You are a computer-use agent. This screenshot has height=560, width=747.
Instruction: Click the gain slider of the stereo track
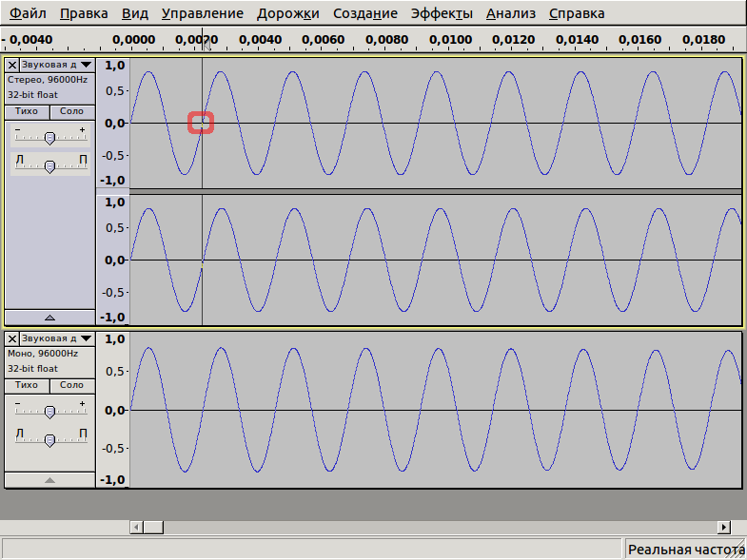tap(49, 138)
